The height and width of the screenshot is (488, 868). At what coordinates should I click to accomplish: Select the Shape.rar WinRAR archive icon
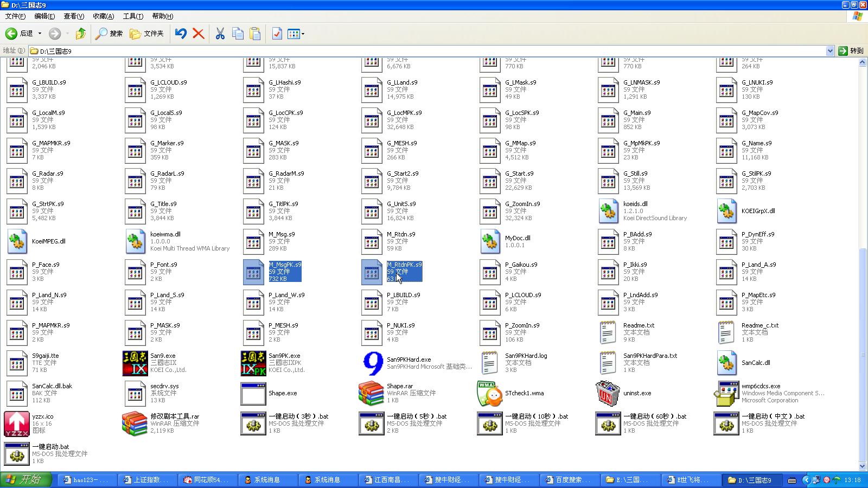(372, 394)
